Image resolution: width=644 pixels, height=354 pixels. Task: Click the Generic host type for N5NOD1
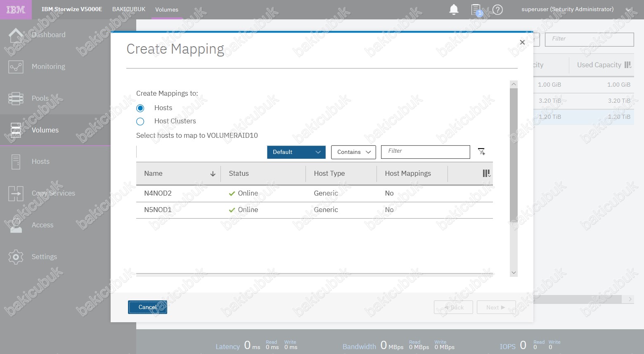pos(326,210)
